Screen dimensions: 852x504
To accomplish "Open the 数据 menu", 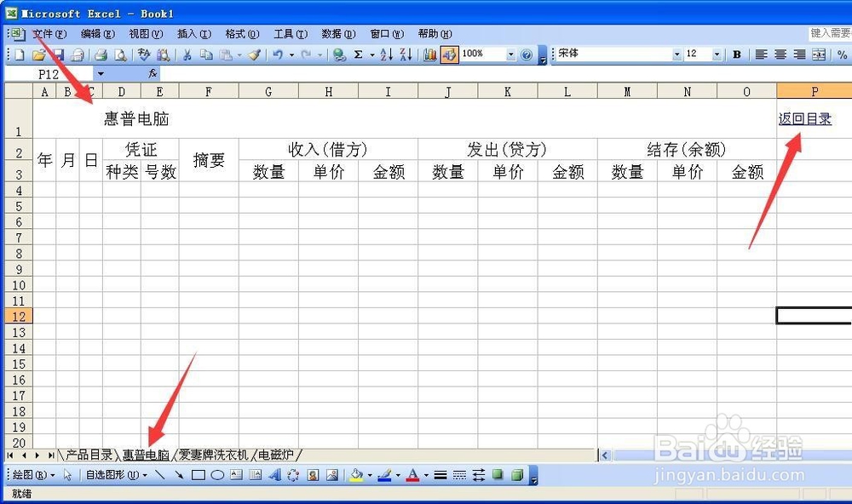I will point(338,34).
